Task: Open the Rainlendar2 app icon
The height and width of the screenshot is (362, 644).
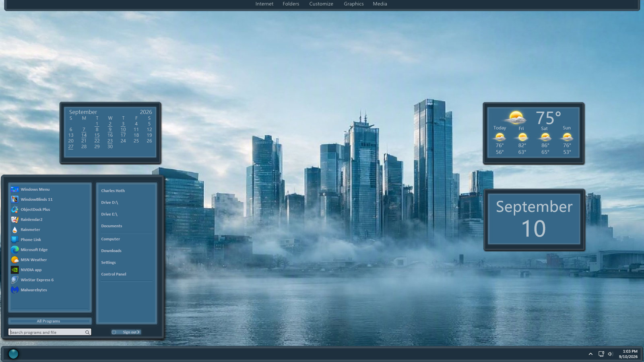Action: tap(14, 220)
